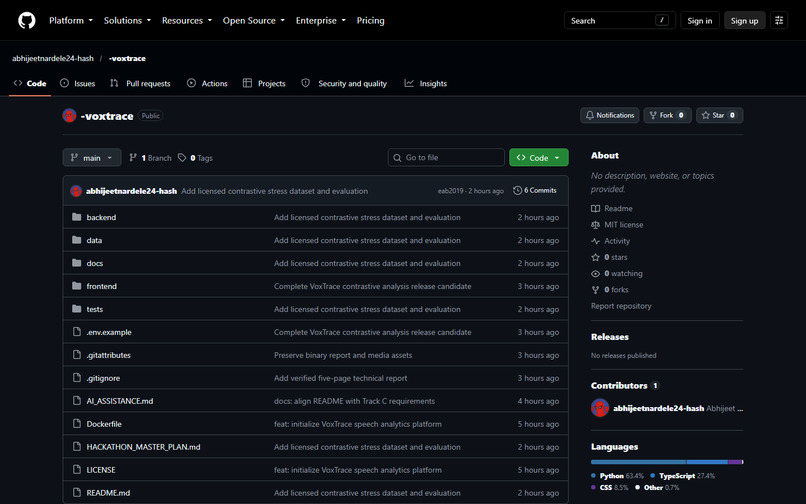Click the .env.example file icon
The height and width of the screenshot is (504, 806).
pos(77,332)
